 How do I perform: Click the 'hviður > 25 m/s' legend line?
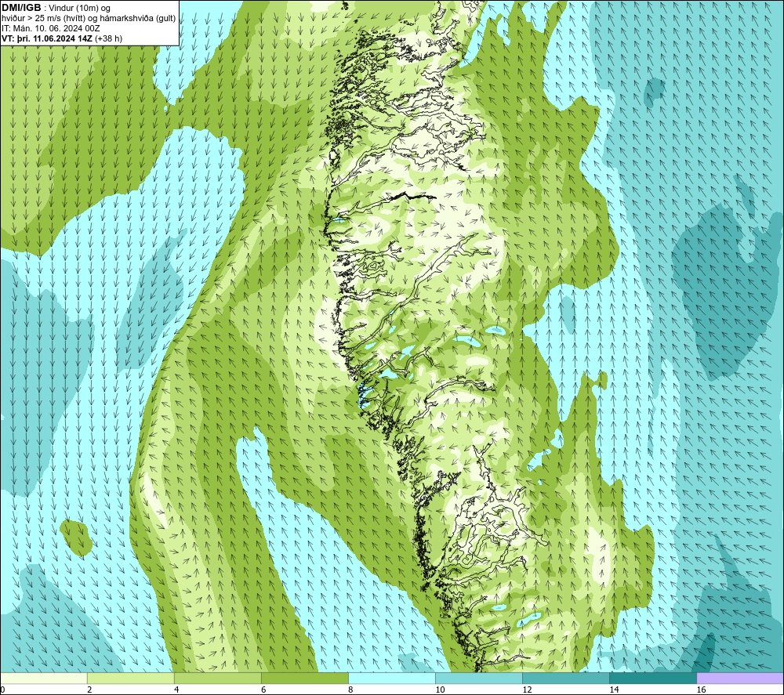[89, 19]
